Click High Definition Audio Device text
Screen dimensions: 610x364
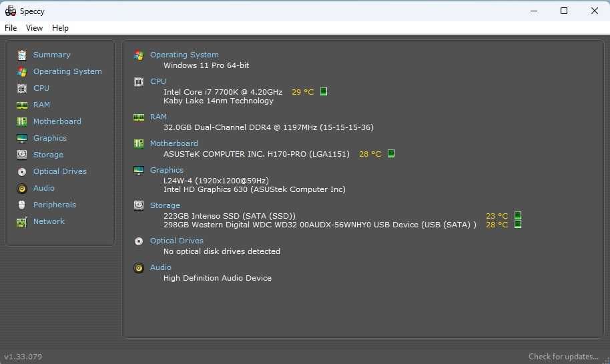pos(218,278)
